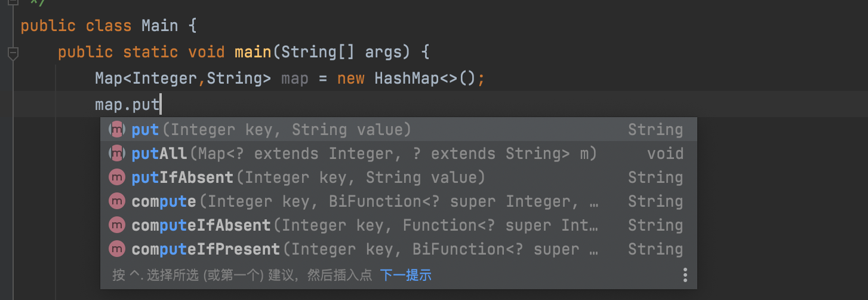This screenshot has width=868, height=300.
Task: Click the Integer type in Map declaration
Action: [161, 78]
